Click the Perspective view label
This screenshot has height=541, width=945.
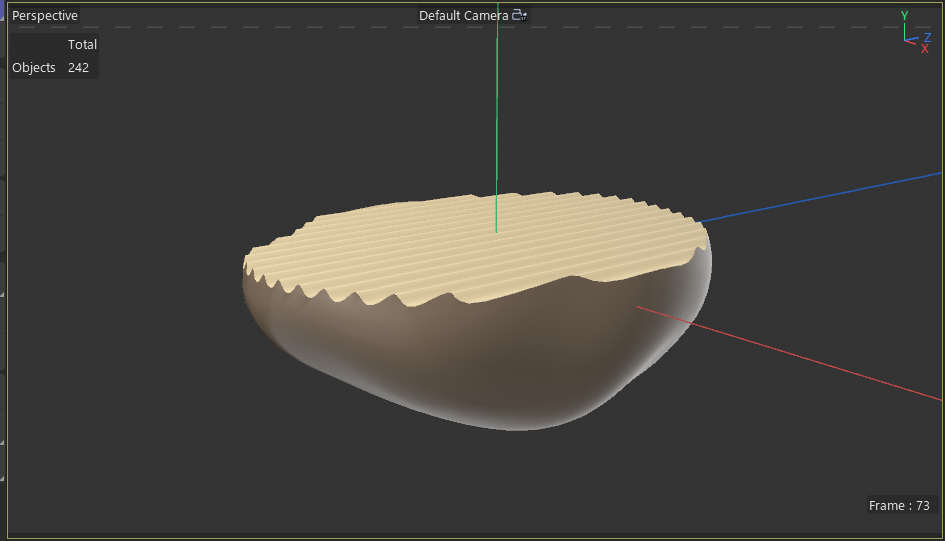[45, 16]
